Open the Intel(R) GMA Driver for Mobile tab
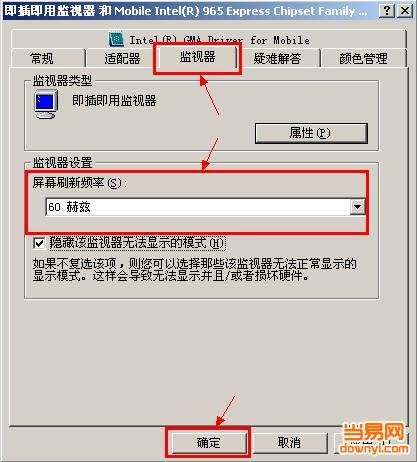This screenshot has height=462, width=417. [209, 40]
